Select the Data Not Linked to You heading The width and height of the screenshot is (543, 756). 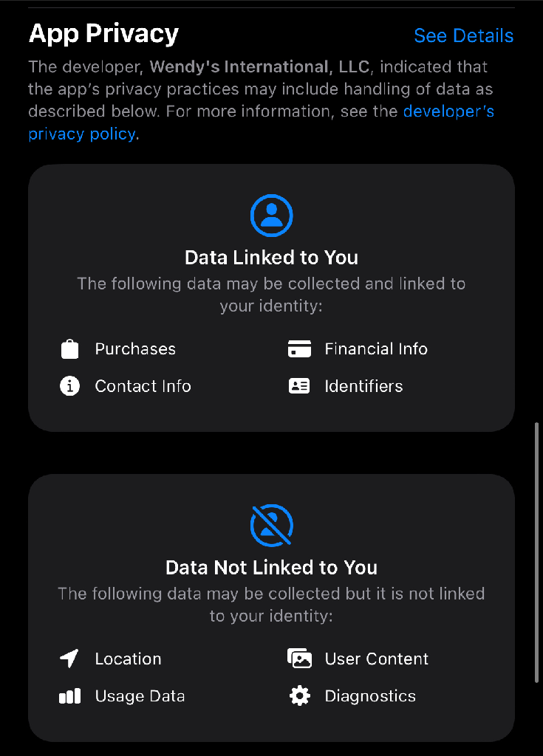coord(272,568)
